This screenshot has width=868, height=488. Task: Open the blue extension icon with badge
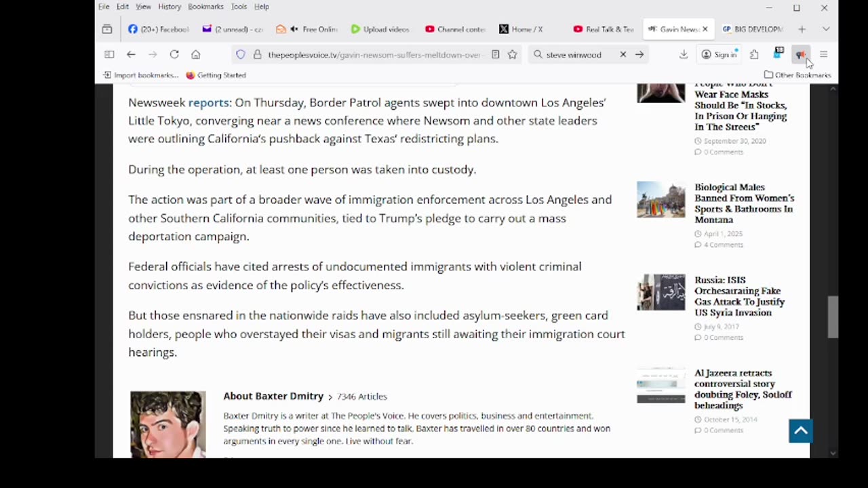pos(778,53)
